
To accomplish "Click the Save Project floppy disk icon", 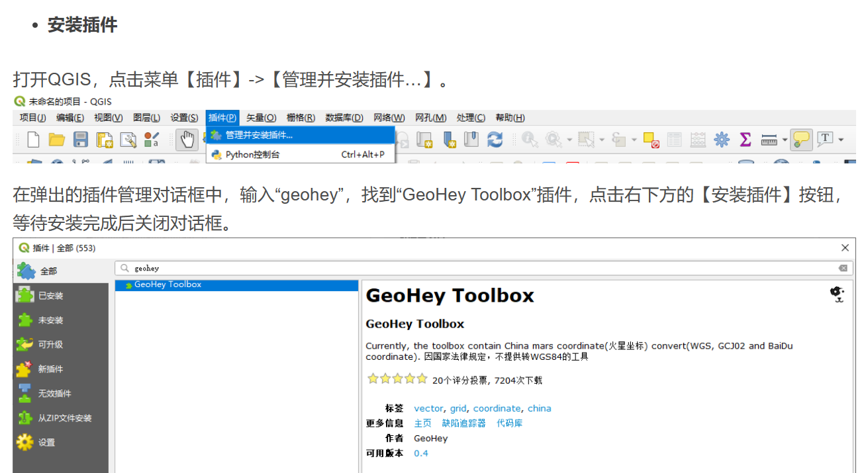I will [x=81, y=140].
